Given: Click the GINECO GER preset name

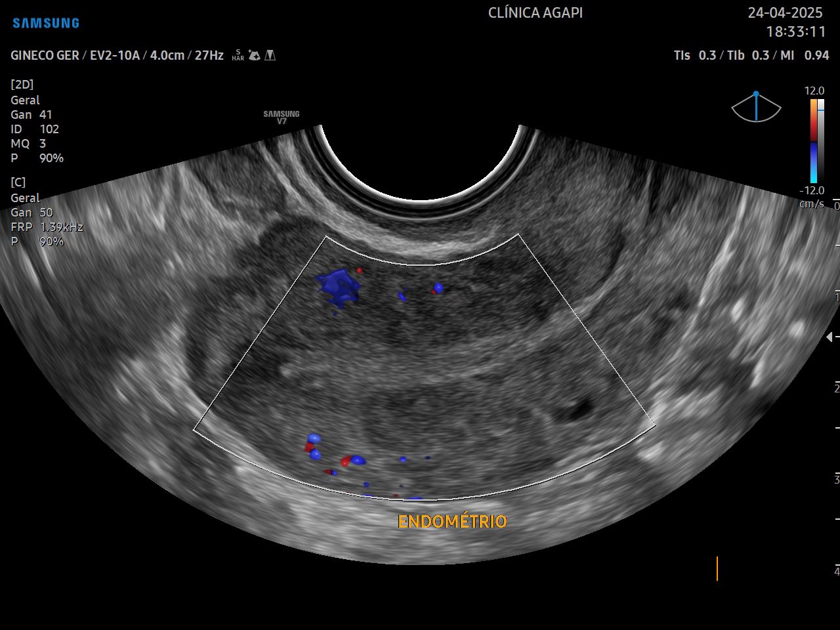Looking at the screenshot, I should click(x=45, y=56).
